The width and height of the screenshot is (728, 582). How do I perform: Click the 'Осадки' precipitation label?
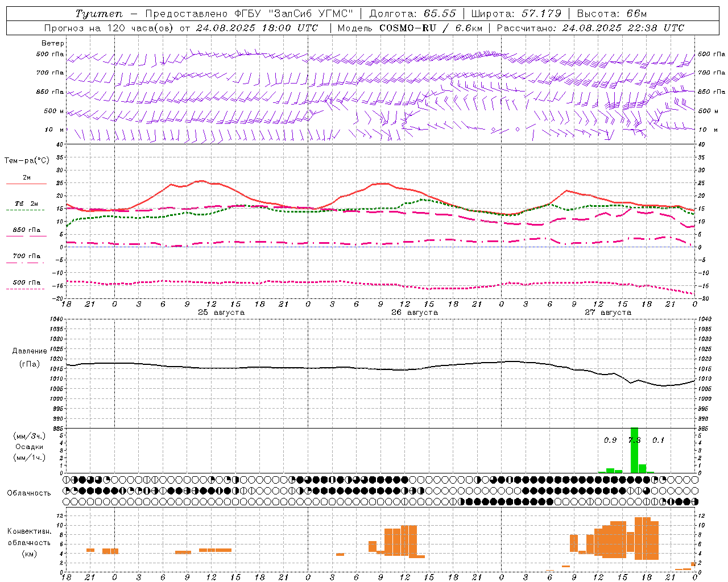pos(29,447)
